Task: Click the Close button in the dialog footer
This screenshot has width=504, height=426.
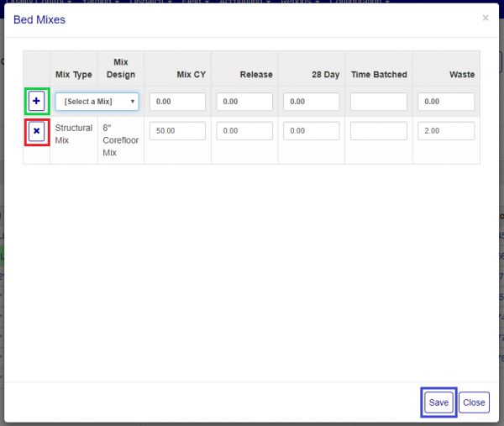Action: point(474,402)
